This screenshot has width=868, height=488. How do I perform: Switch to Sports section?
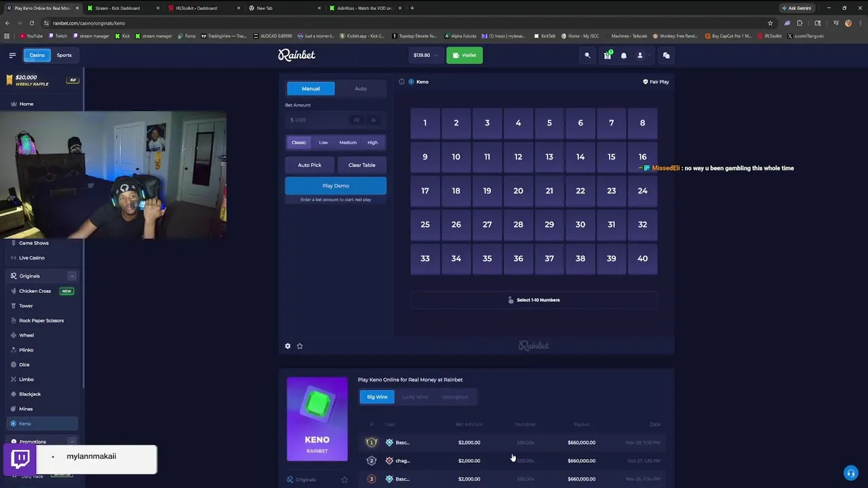64,55
